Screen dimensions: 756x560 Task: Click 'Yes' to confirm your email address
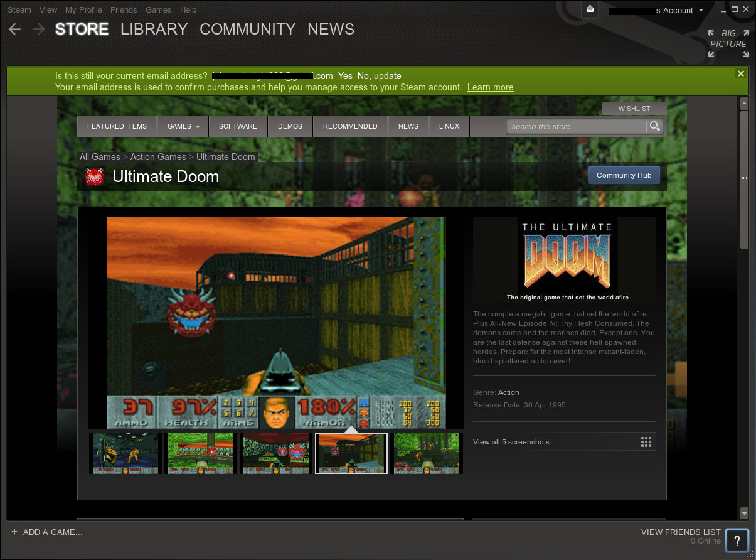tap(345, 76)
